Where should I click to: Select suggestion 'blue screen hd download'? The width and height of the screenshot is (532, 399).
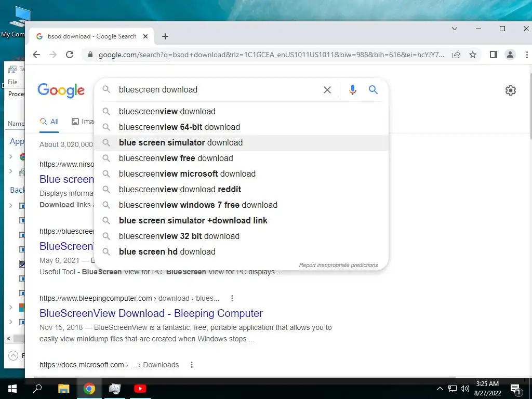tap(241, 252)
